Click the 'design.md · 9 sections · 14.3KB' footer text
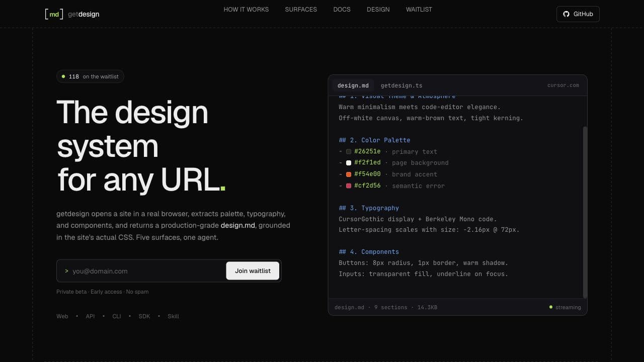The height and width of the screenshot is (362, 644). click(x=386, y=307)
